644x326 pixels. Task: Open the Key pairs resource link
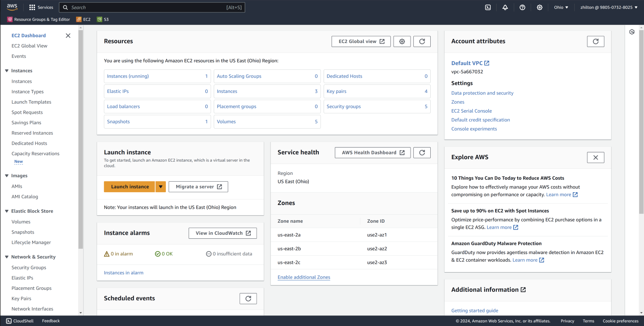point(336,91)
